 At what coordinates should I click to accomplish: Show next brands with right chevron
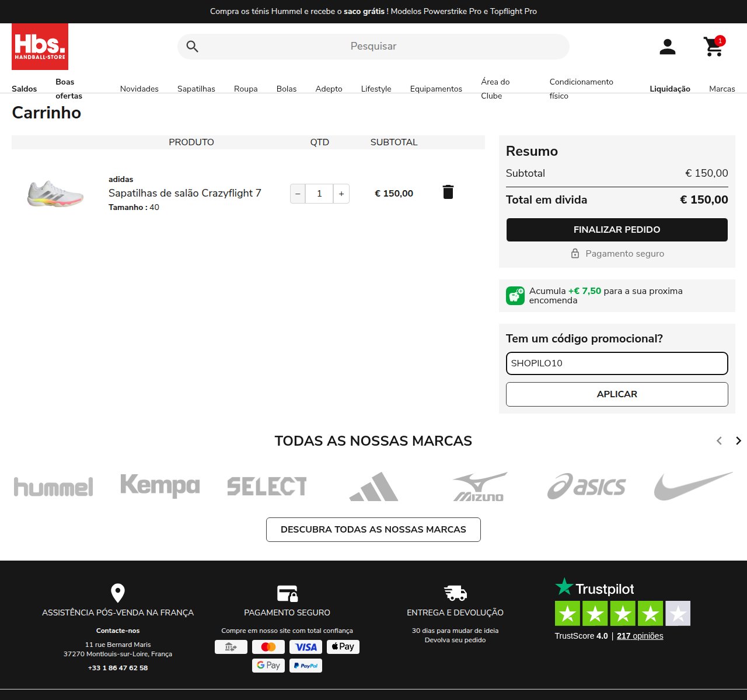pyautogui.click(x=738, y=441)
